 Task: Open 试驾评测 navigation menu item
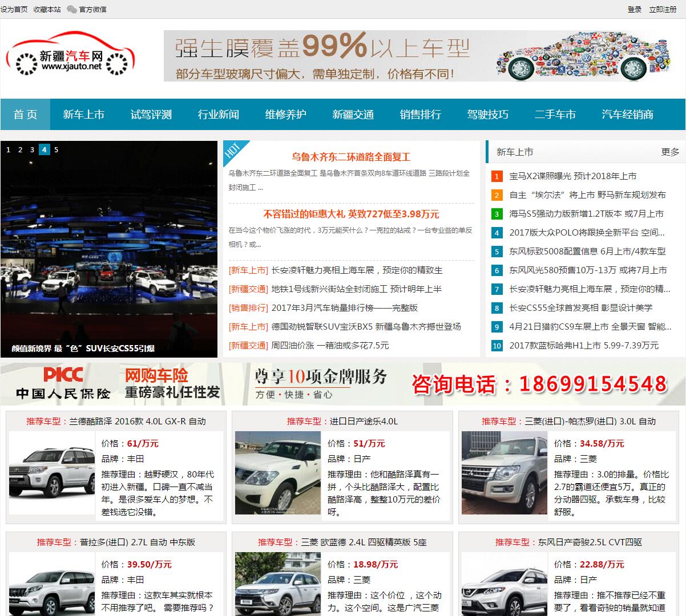point(151,114)
